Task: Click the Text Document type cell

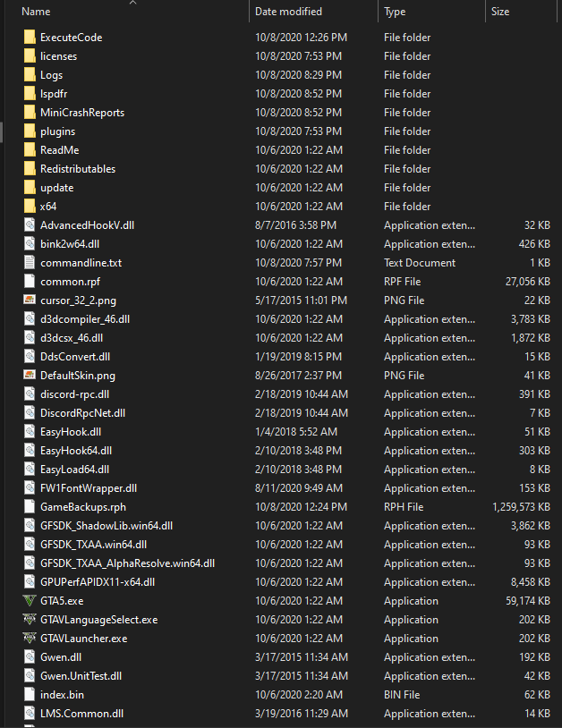Action: pyautogui.click(x=420, y=263)
